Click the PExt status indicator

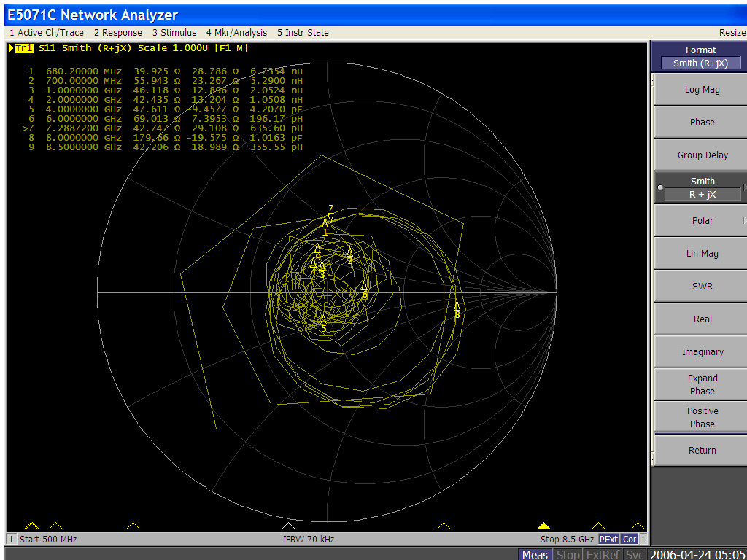pos(608,539)
